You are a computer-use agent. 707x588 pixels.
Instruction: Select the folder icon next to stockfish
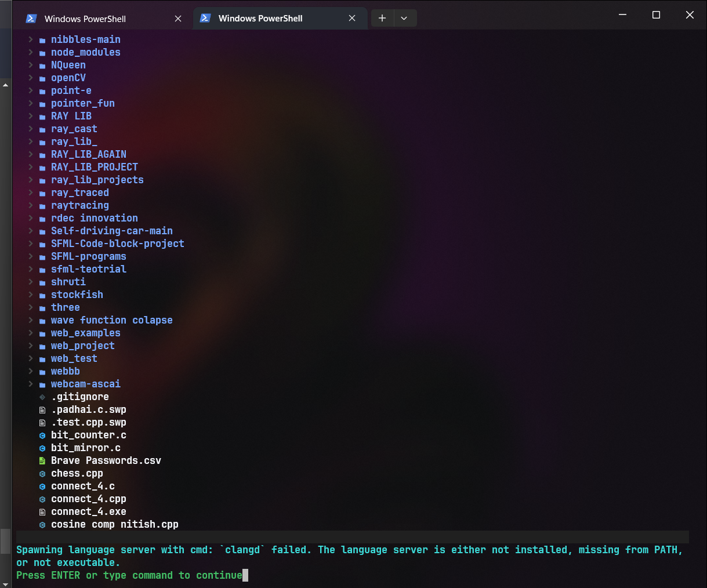click(x=41, y=295)
